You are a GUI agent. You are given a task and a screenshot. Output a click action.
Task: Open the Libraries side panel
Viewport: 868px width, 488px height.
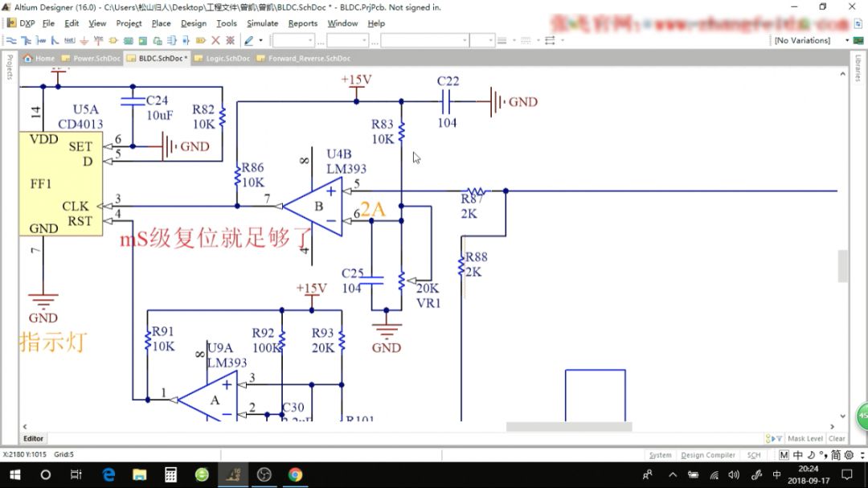pos(858,68)
